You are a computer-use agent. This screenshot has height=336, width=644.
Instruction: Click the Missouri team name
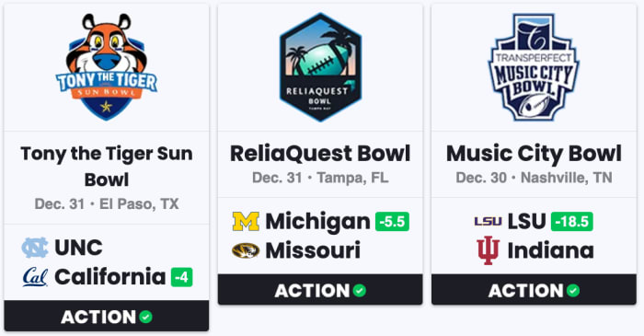[313, 250]
